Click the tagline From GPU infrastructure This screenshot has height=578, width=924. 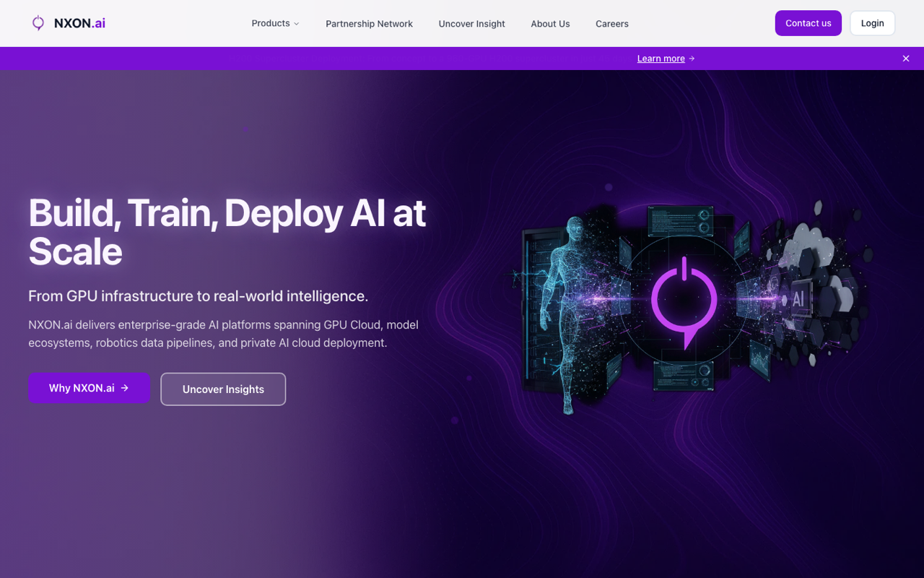click(x=198, y=296)
